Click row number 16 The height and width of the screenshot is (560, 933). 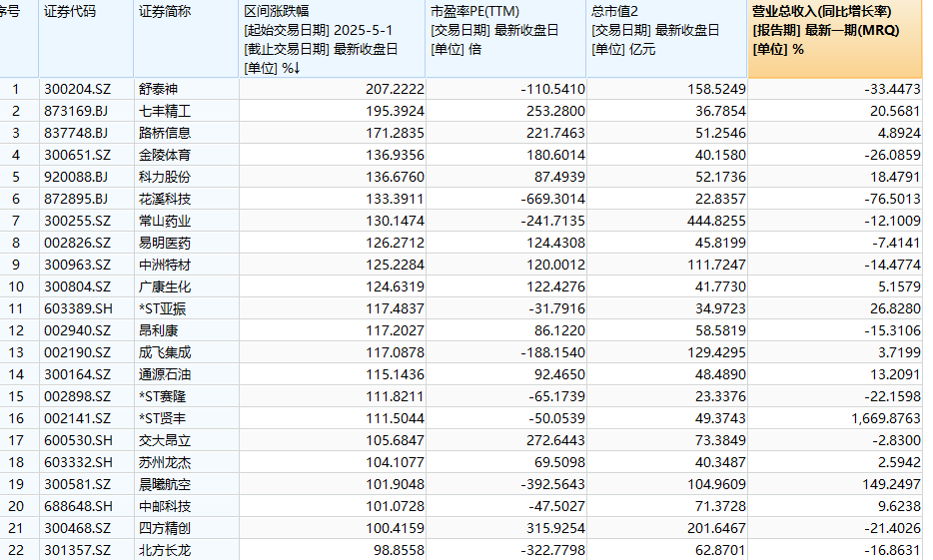16,419
